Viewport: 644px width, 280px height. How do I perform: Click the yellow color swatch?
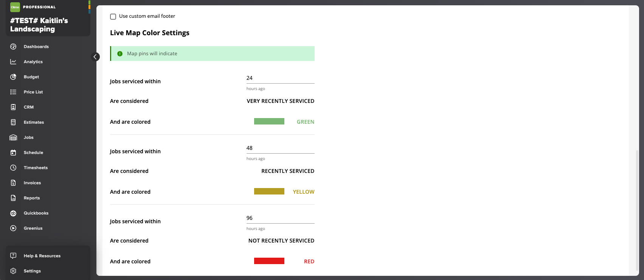269,191
